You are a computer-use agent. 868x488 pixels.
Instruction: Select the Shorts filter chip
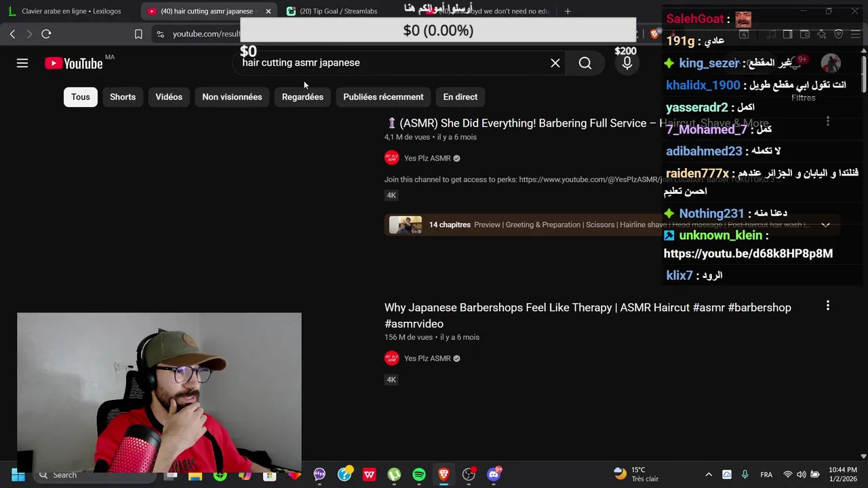[123, 97]
